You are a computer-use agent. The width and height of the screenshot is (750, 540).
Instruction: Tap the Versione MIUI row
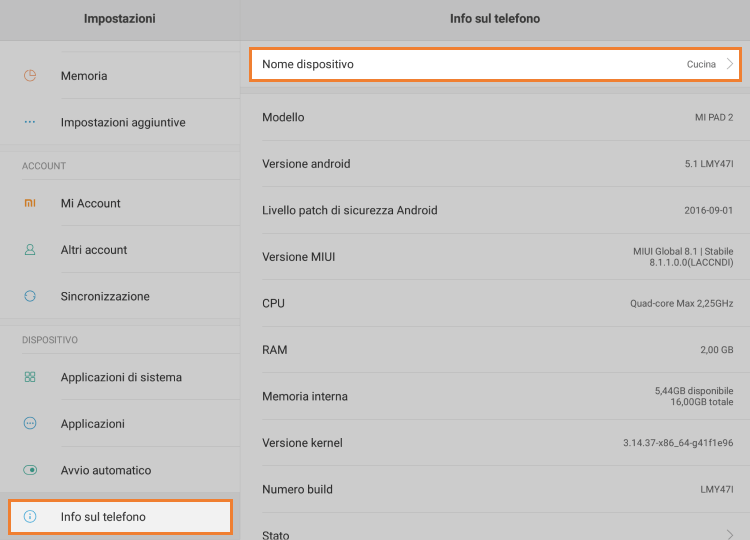point(495,257)
